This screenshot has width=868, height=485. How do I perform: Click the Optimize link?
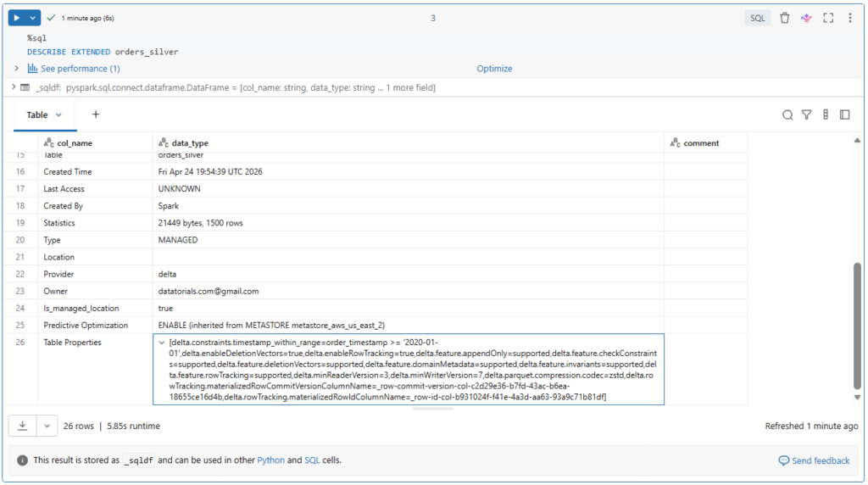pyautogui.click(x=494, y=69)
